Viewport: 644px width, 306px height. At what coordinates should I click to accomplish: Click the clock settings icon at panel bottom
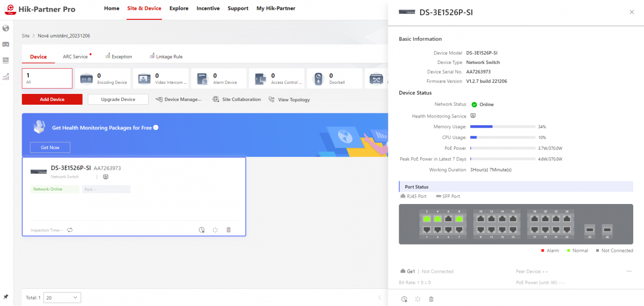tap(404, 299)
